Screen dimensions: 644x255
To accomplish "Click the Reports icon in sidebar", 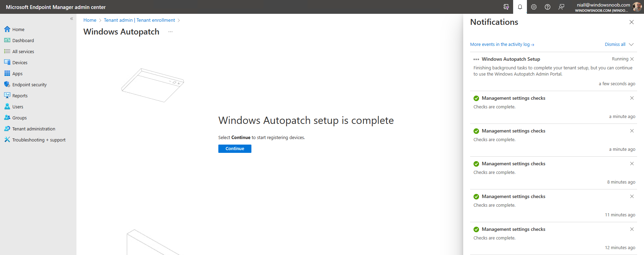I will 7,96.
